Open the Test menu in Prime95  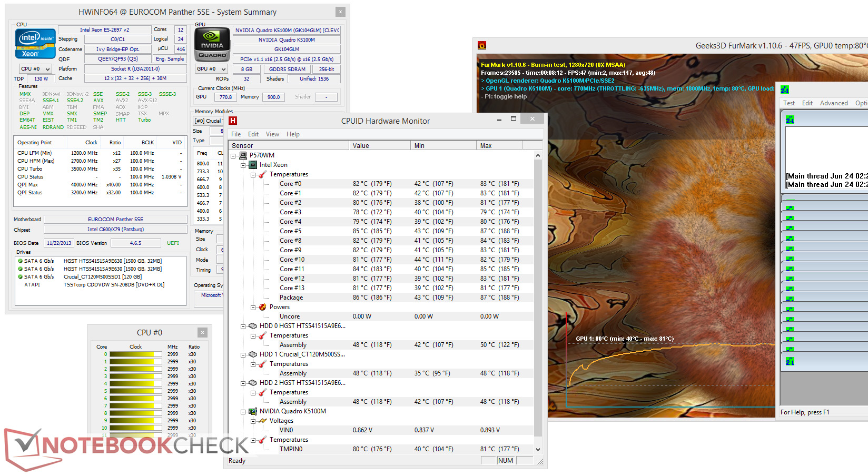[789, 103]
